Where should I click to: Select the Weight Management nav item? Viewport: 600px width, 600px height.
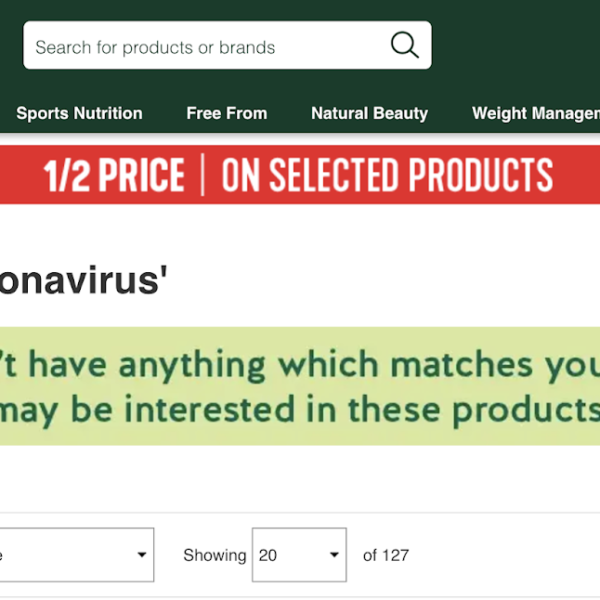[537, 113]
